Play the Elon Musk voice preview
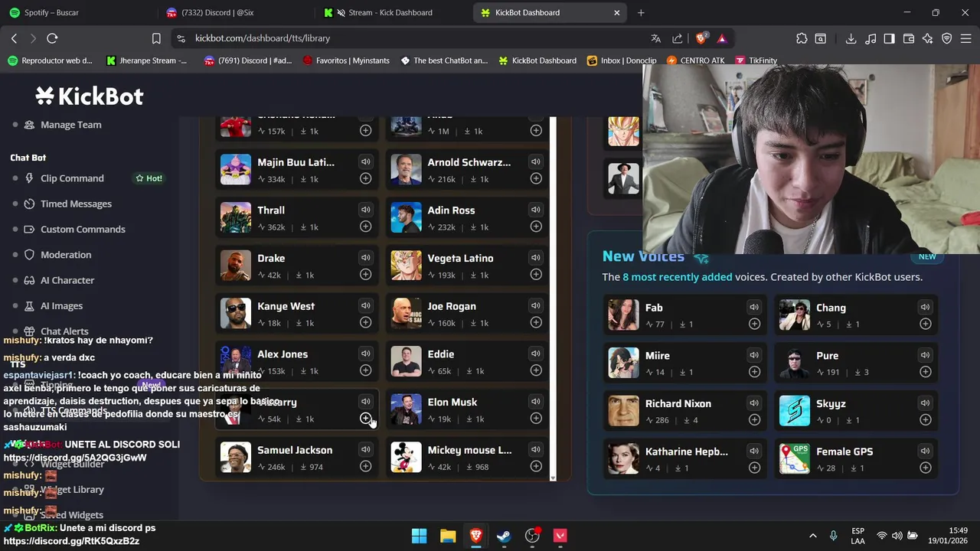This screenshot has width=980, height=551. [536, 402]
